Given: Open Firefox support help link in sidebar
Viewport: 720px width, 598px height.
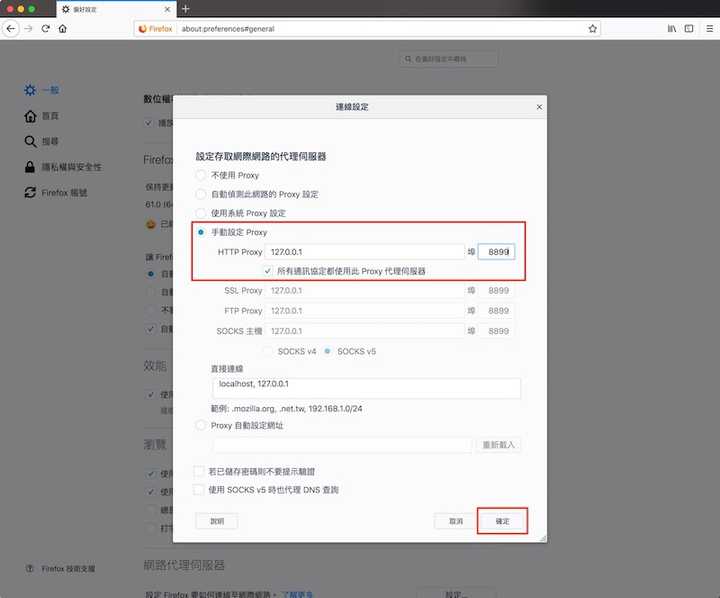Looking at the screenshot, I should point(60,569).
